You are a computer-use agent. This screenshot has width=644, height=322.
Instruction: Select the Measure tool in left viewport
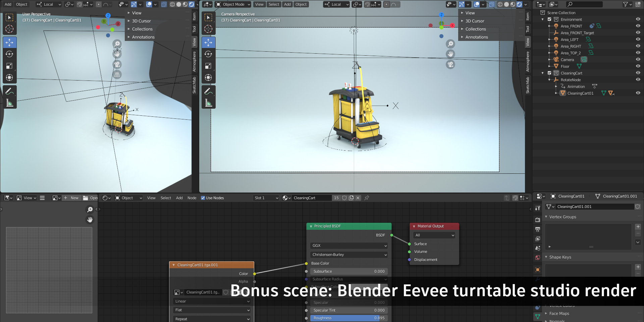coord(10,103)
